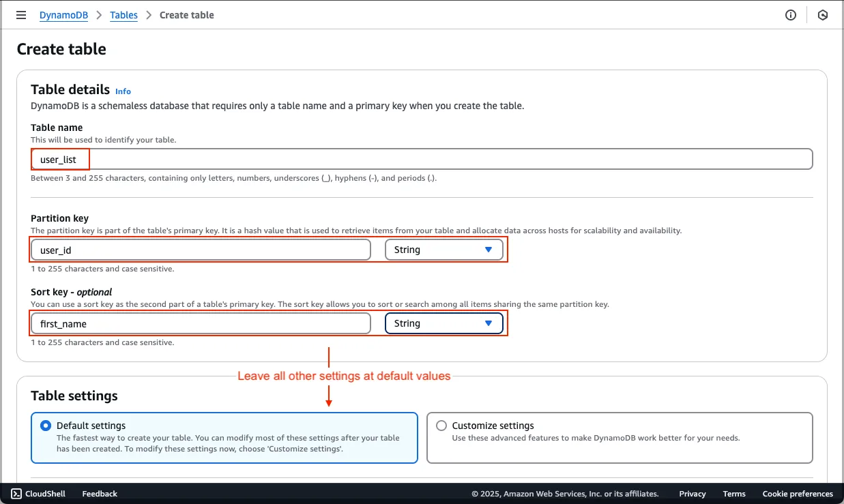Select the Default settings radio button
This screenshot has width=844, height=504.
click(46, 426)
